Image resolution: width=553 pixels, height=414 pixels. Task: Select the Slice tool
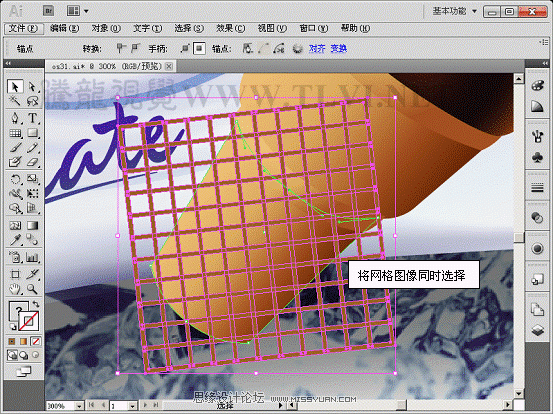32,274
